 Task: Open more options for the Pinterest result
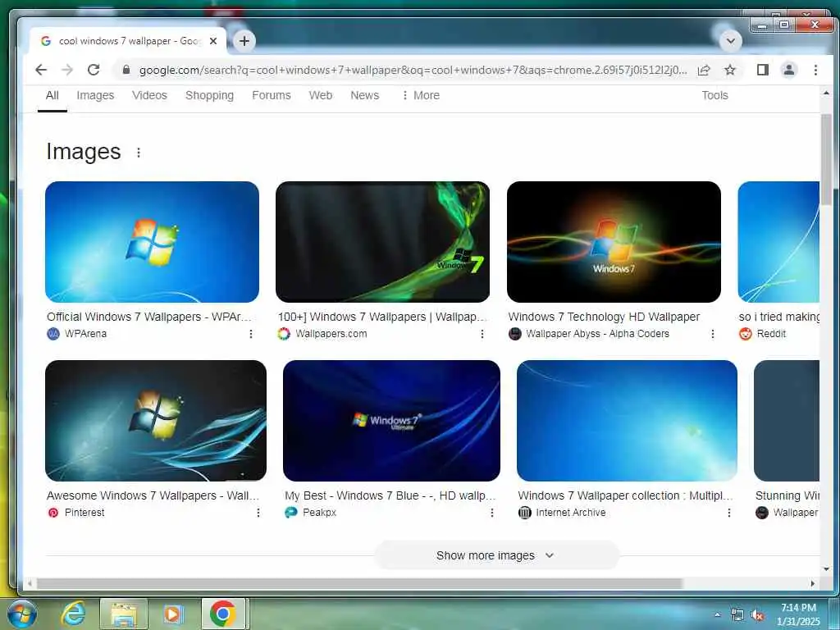[258, 513]
